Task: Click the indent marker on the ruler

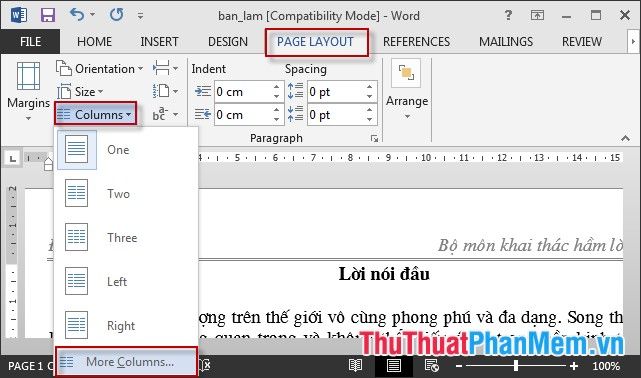Action: tap(49, 163)
